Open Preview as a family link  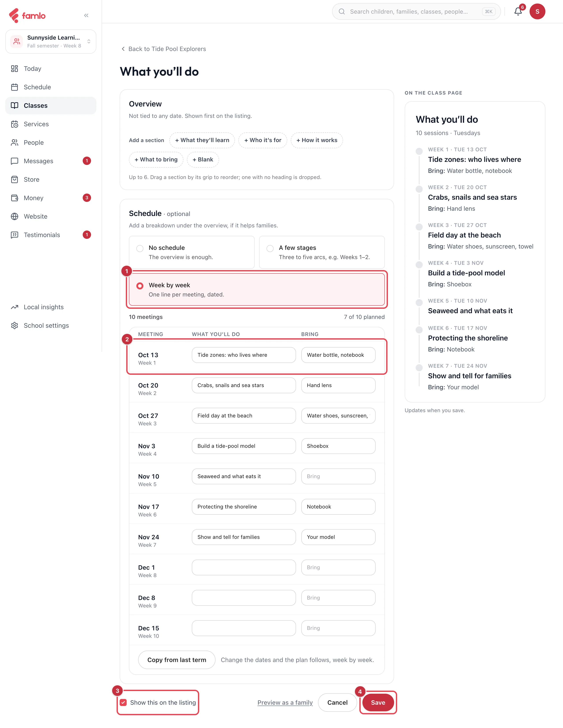[x=285, y=702]
